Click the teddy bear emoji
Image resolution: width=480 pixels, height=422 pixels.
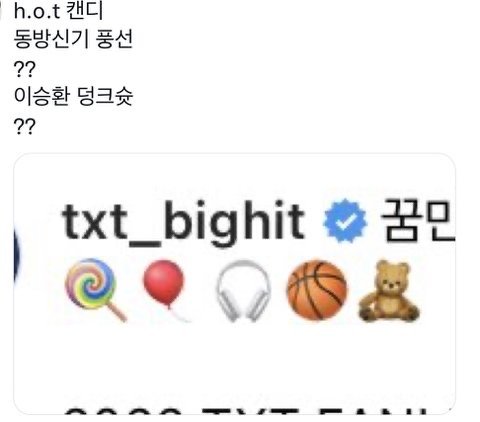(x=389, y=291)
